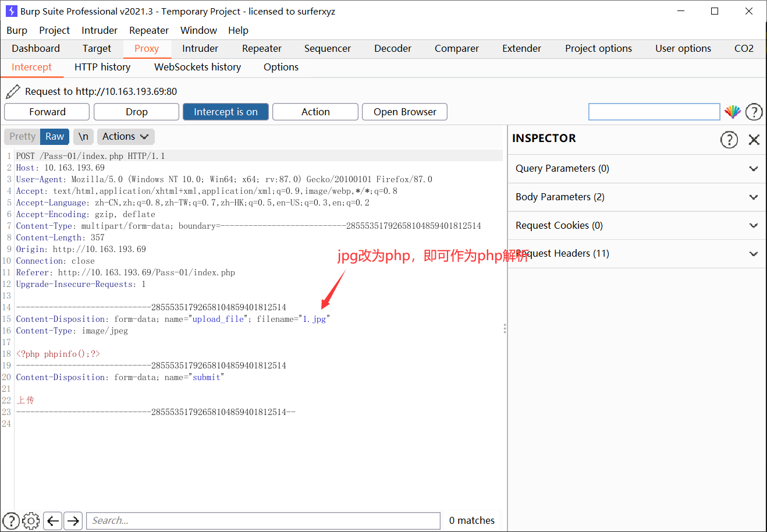Open the Burp menu

17,30
